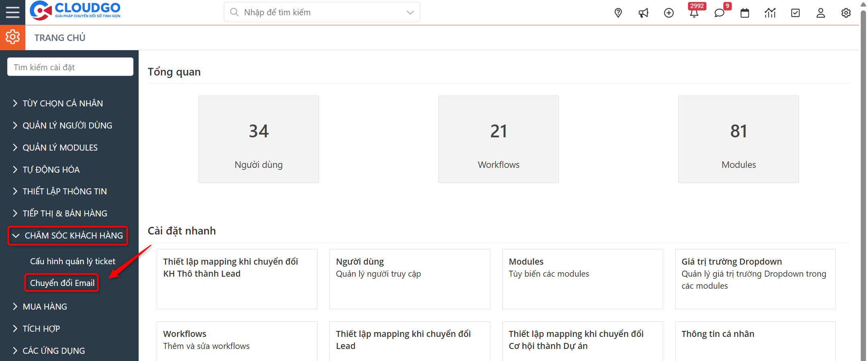Image resolution: width=868 pixels, height=361 pixels.
Task: Expand the TỰ ĐỘNG HÓA section
Action: point(51,170)
